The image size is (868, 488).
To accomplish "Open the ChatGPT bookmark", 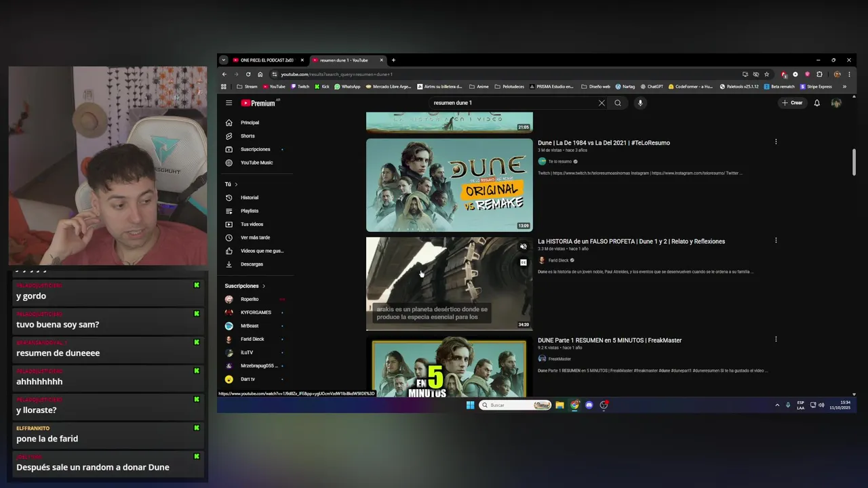I will 652,87.
